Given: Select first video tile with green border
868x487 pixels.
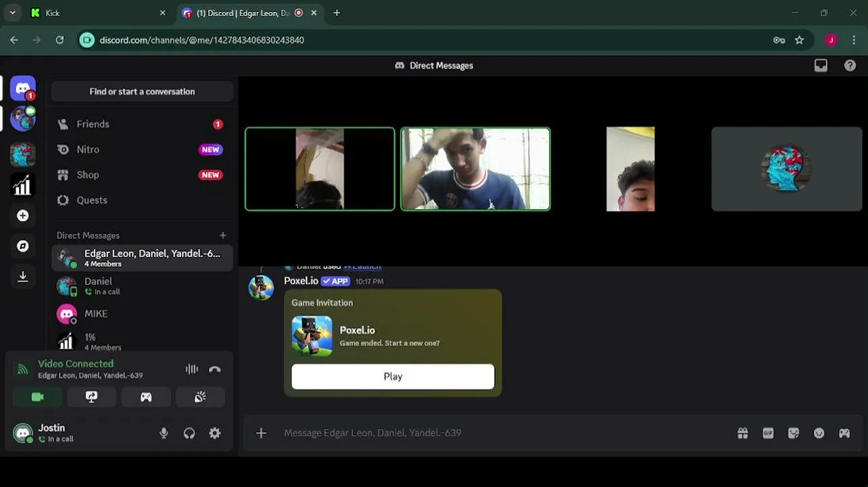Looking at the screenshot, I should 320,169.
